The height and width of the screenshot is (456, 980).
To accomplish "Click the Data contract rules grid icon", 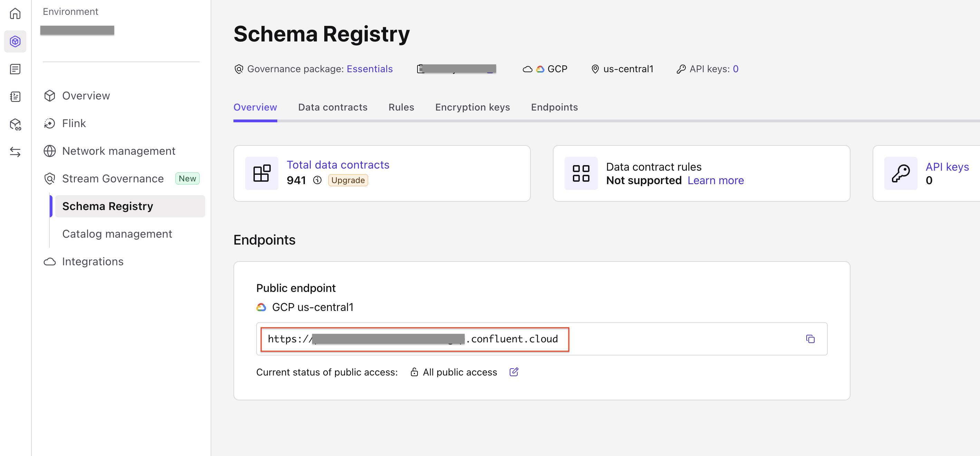I will (581, 173).
